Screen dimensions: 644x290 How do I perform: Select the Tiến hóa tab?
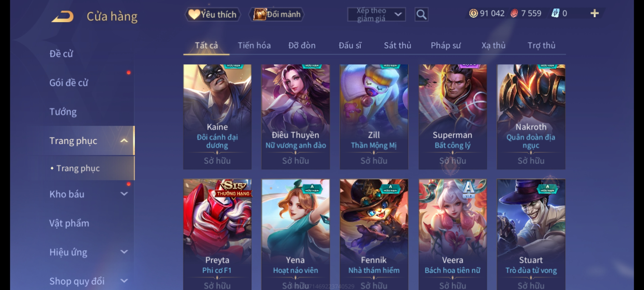pos(254,46)
